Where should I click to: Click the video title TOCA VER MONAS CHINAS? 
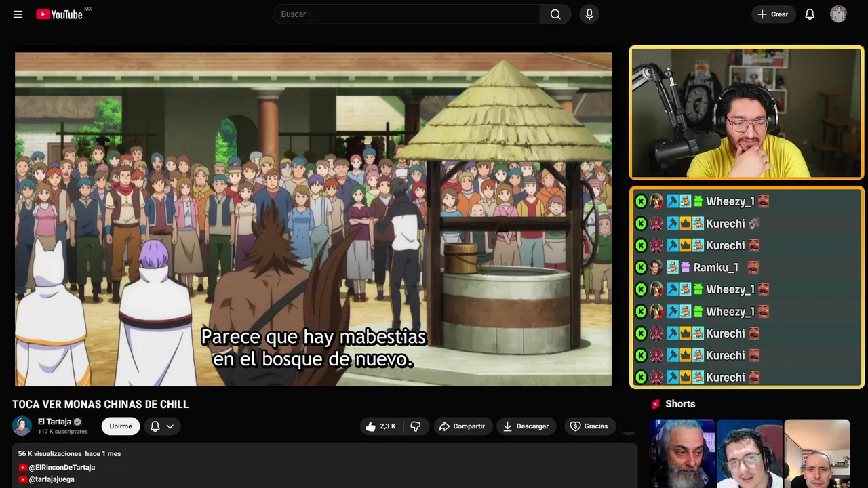100,405
